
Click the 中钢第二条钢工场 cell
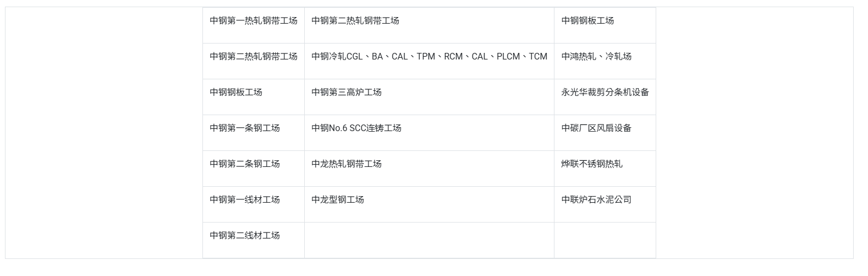pyautogui.click(x=254, y=169)
